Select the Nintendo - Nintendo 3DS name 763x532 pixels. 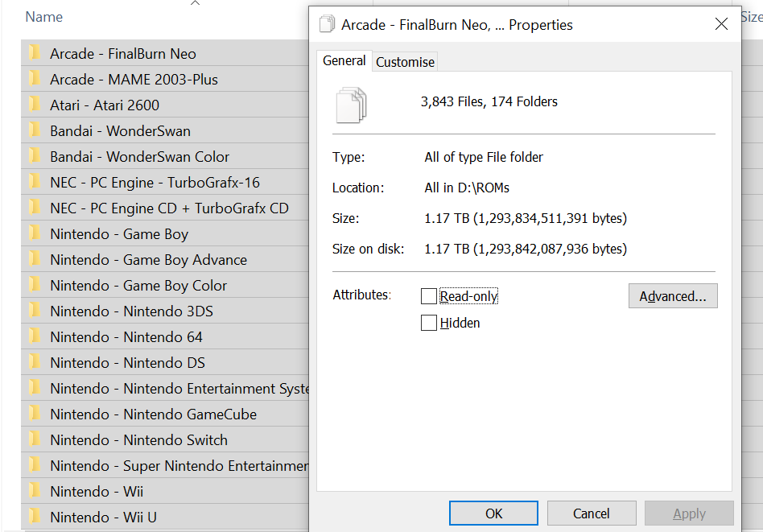click(131, 311)
